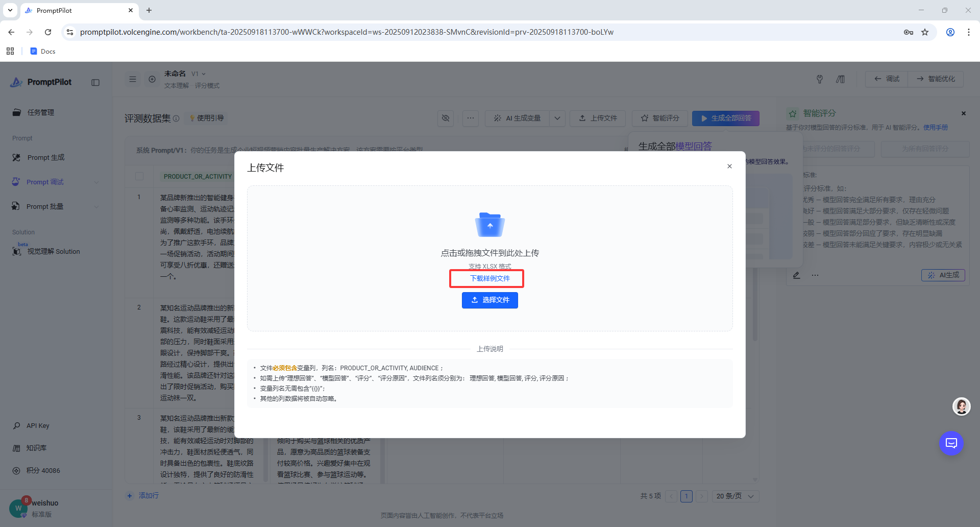Click the edit pencil icon in scoring panel
This screenshot has height=527, width=980.
pos(797,275)
